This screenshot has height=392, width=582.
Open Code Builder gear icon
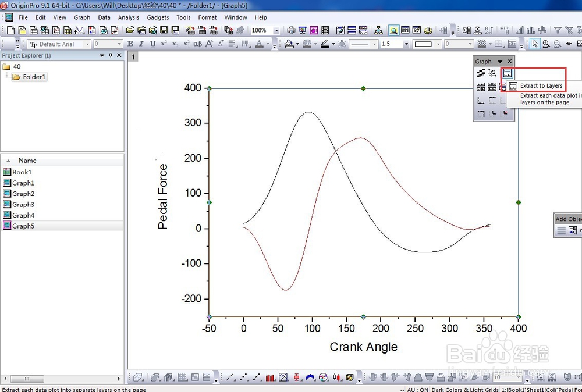tap(428, 30)
